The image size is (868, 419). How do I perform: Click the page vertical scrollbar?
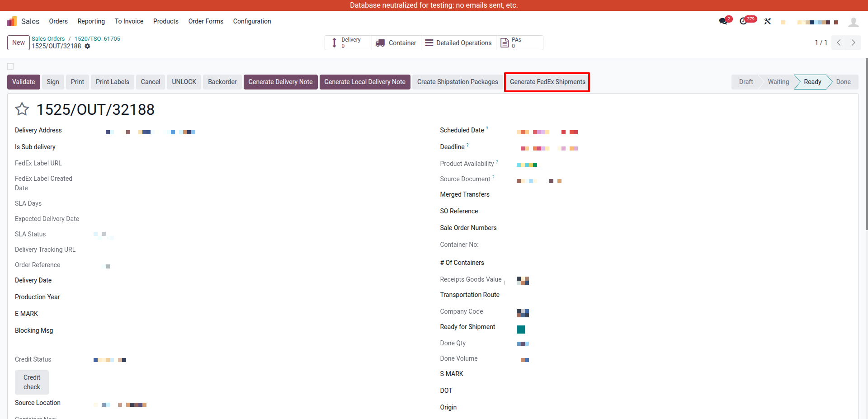(866, 145)
